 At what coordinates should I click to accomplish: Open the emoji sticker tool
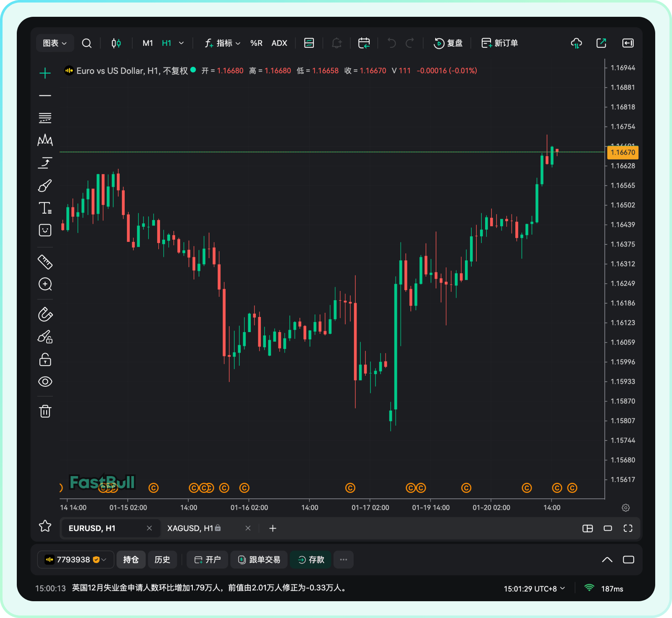[x=45, y=230]
